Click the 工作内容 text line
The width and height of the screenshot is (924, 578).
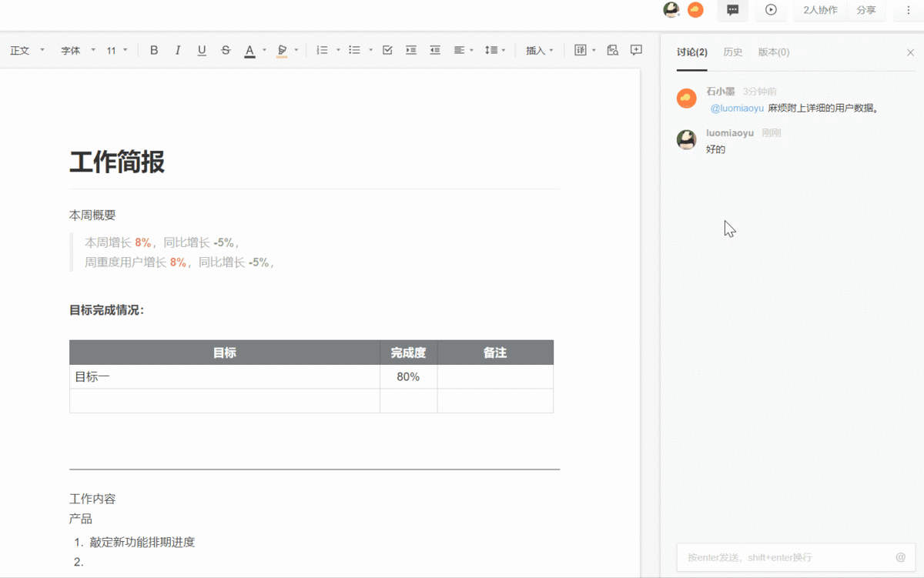pyautogui.click(x=92, y=499)
